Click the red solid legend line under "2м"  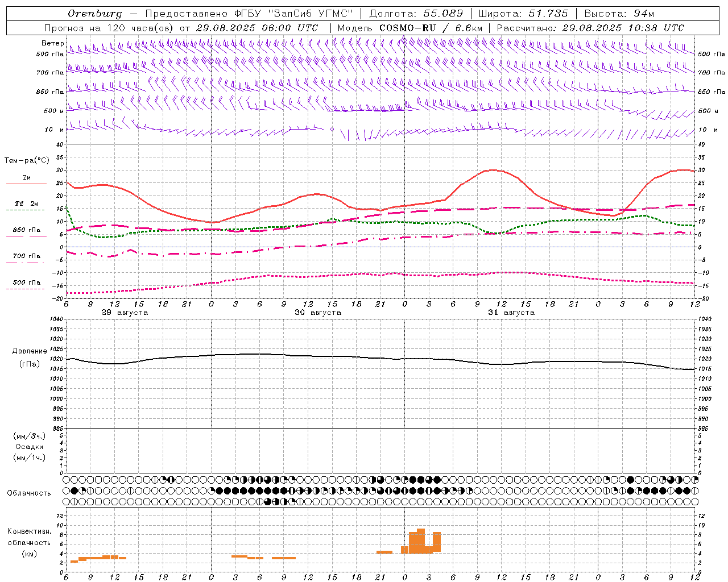(26, 184)
